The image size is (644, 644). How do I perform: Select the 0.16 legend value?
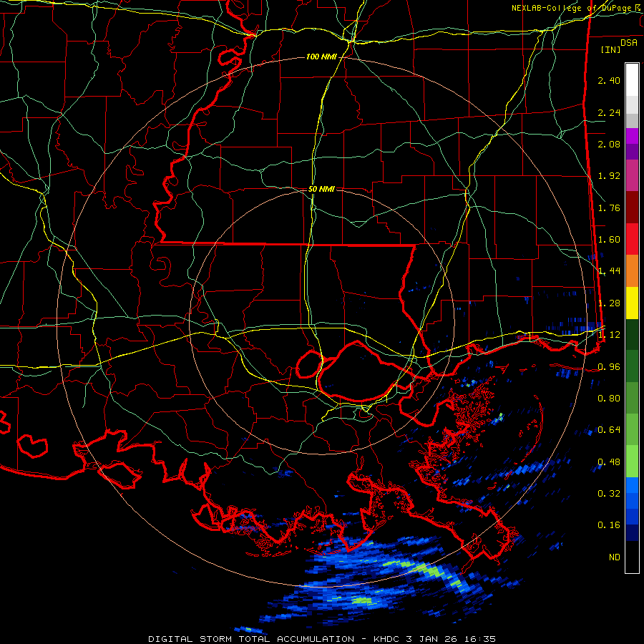click(609, 525)
